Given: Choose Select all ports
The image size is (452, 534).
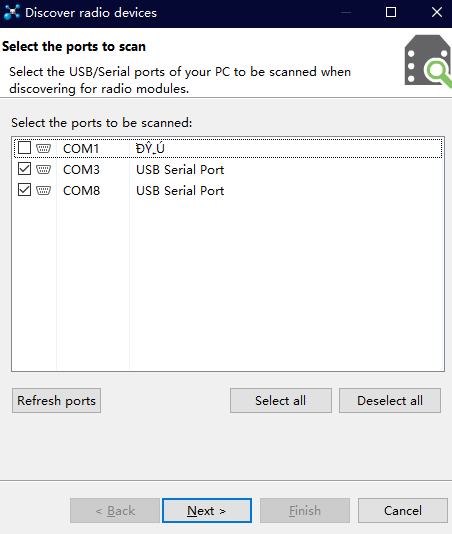Looking at the screenshot, I should [281, 400].
